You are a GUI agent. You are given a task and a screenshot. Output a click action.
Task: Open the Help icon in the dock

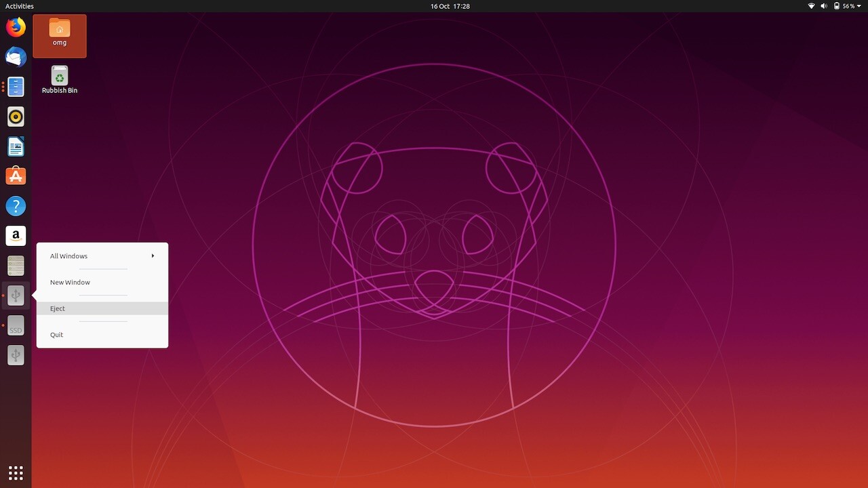(x=16, y=206)
